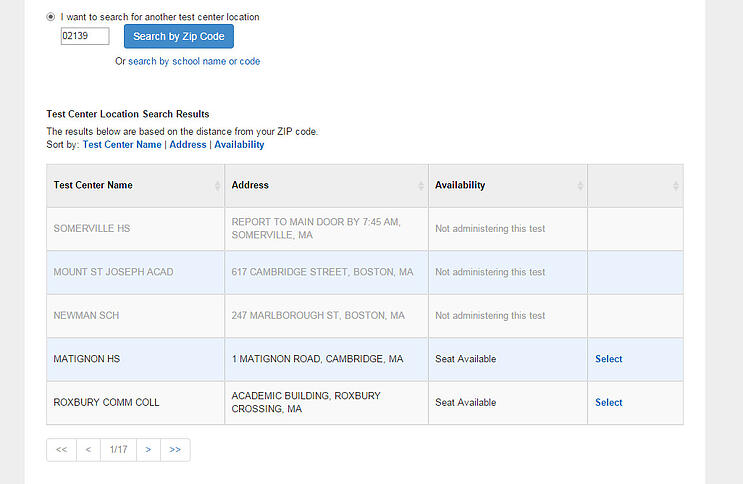743x484 pixels.
Task: Click sort arrows icon in Address column header
Action: pyautogui.click(x=421, y=186)
